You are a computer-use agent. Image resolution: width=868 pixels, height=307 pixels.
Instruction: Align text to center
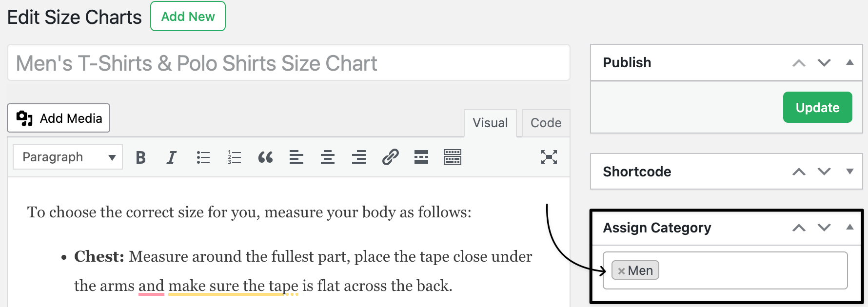[328, 157]
